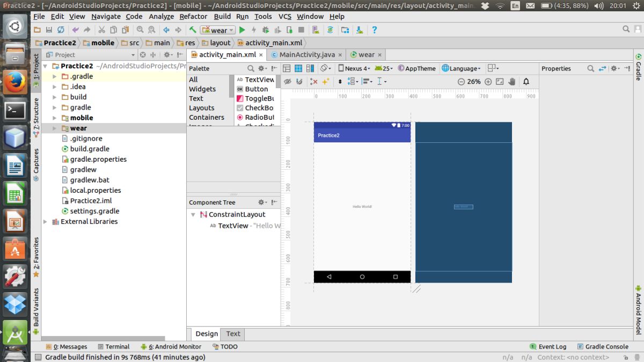Toggle the Build Variants tool window tab
This screenshot has height=362, width=644.
tap(36, 311)
